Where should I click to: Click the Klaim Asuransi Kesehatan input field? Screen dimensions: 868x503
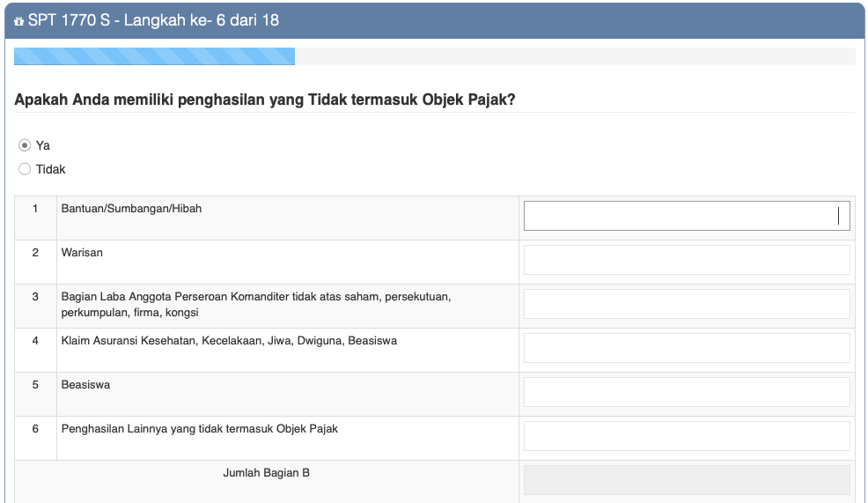[686, 348]
